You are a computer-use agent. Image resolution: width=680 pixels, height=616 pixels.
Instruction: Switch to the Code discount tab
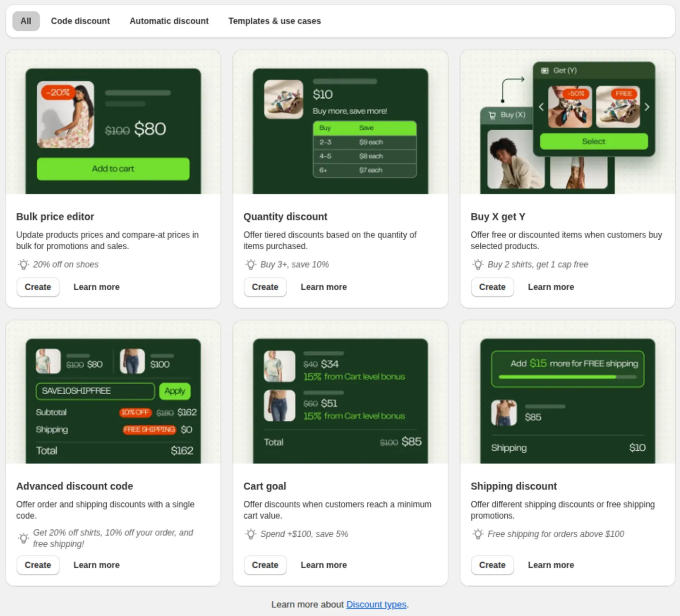tap(80, 21)
